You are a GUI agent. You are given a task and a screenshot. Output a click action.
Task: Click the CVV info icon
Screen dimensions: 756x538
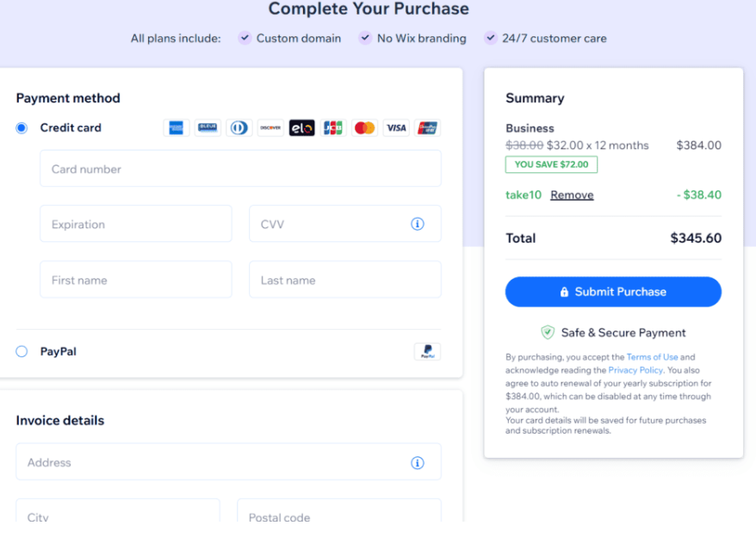(418, 224)
